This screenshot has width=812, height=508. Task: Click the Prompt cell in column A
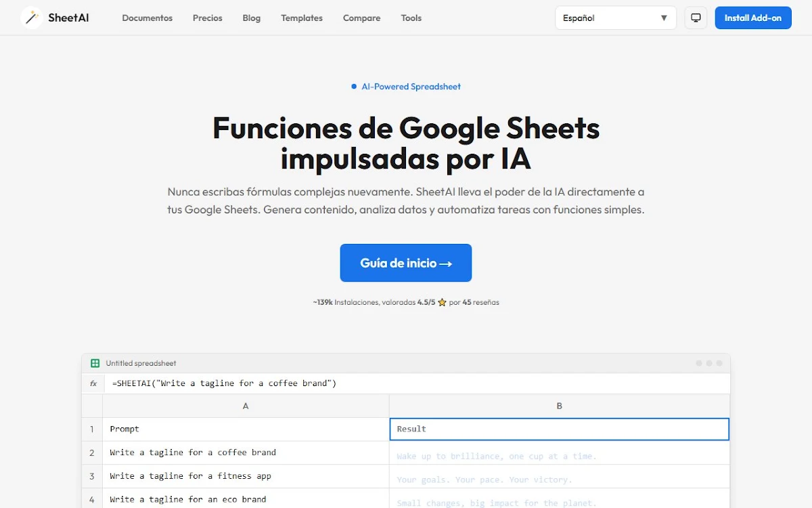[x=246, y=429]
